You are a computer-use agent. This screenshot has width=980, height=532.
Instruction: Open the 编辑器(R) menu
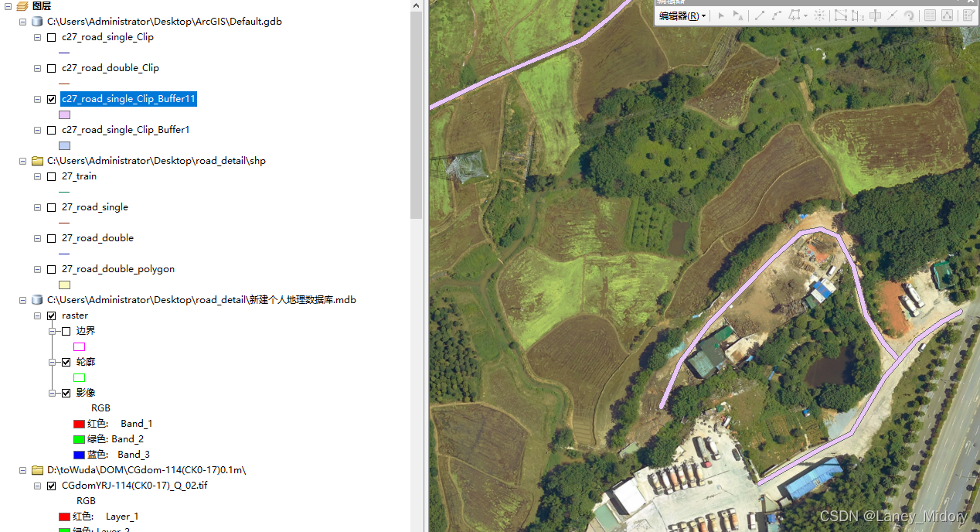tap(683, 15)
